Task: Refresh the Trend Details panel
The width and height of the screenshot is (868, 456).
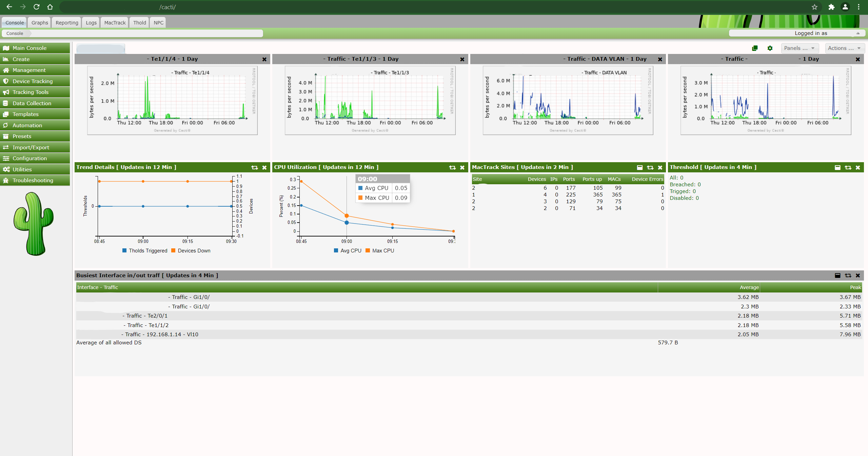Action: click(x=254, y=168)
